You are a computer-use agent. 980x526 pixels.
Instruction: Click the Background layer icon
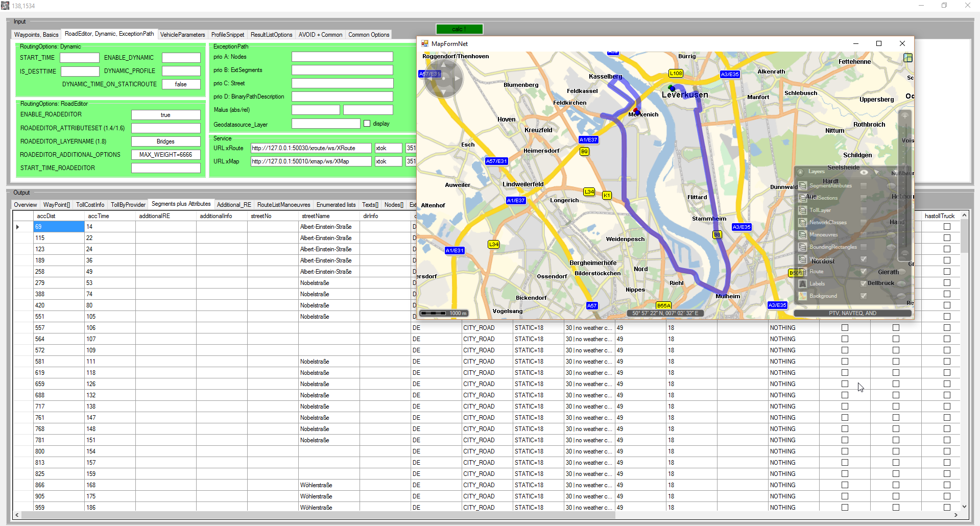click(803, 296)
